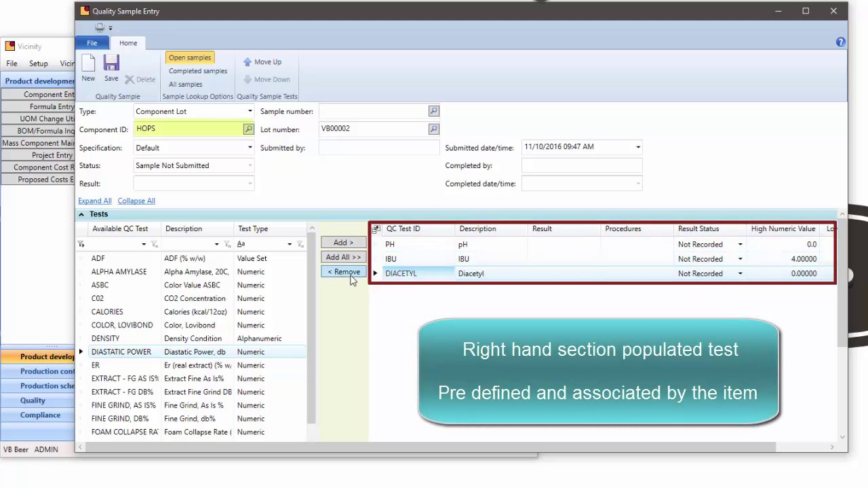This screenshot has height=488, width=868.
Task: Open Component ID lookup magnifier
Action: (x=248, y=129)
